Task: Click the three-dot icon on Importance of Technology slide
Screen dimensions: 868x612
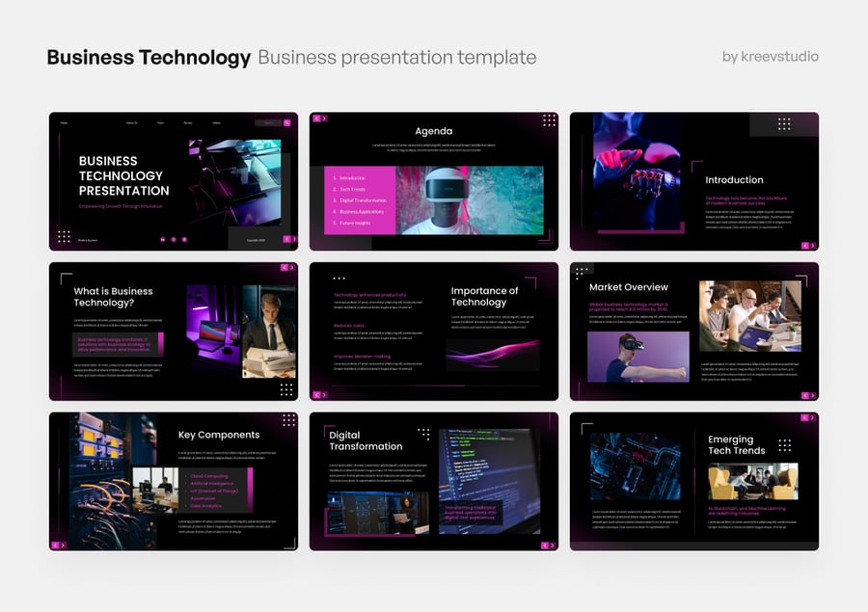Action: (339, 279)
